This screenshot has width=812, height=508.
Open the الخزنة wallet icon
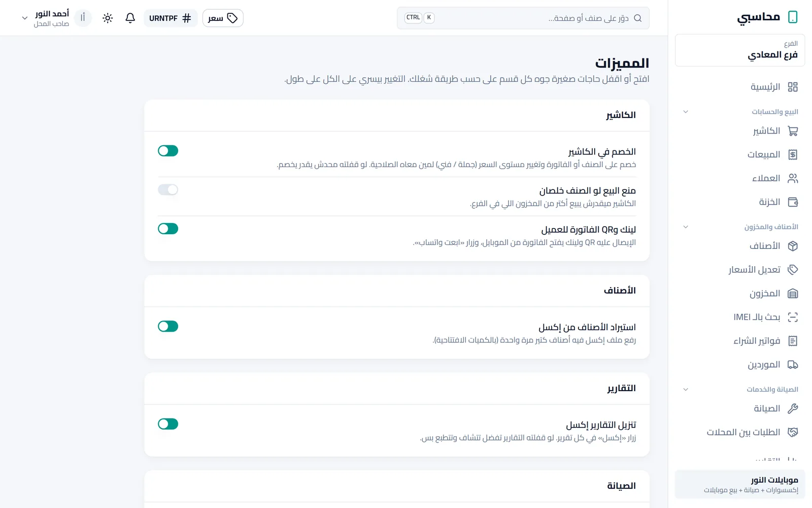pyautogui.click(x=793, y=202)
